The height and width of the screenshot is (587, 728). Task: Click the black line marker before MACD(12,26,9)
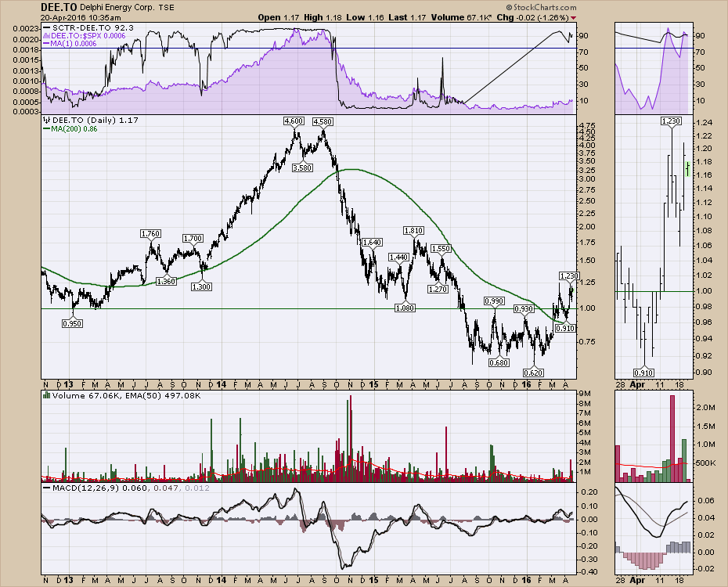47,488
